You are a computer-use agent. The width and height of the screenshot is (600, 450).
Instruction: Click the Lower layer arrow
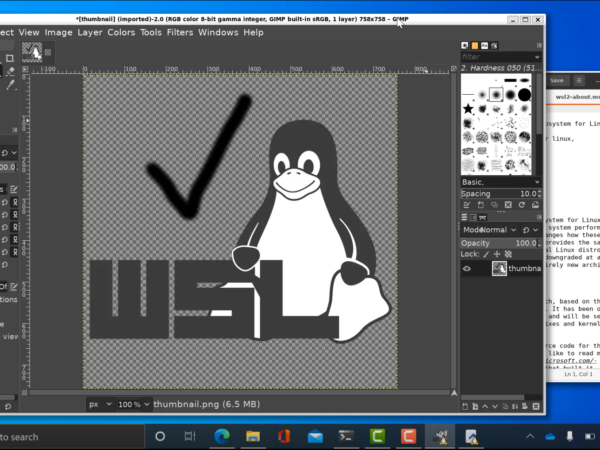(x=495, y=406)
